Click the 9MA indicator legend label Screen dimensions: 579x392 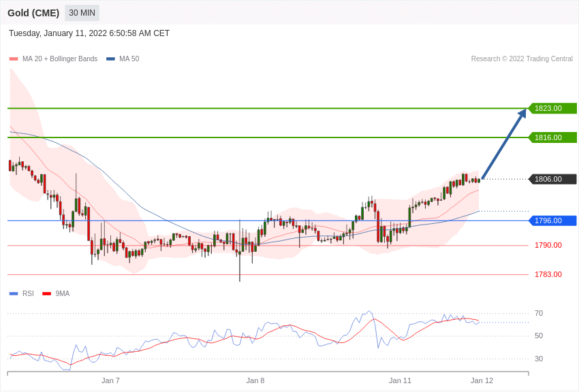point(63,293)
